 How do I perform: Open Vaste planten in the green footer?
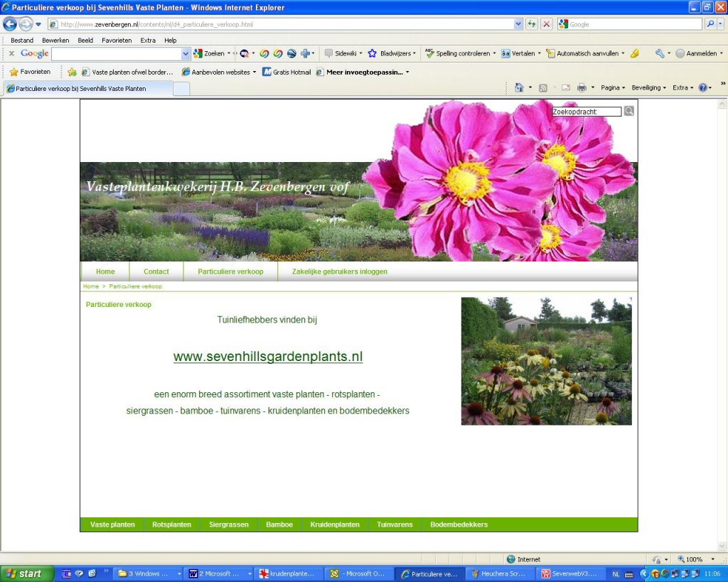coord(112,524)
